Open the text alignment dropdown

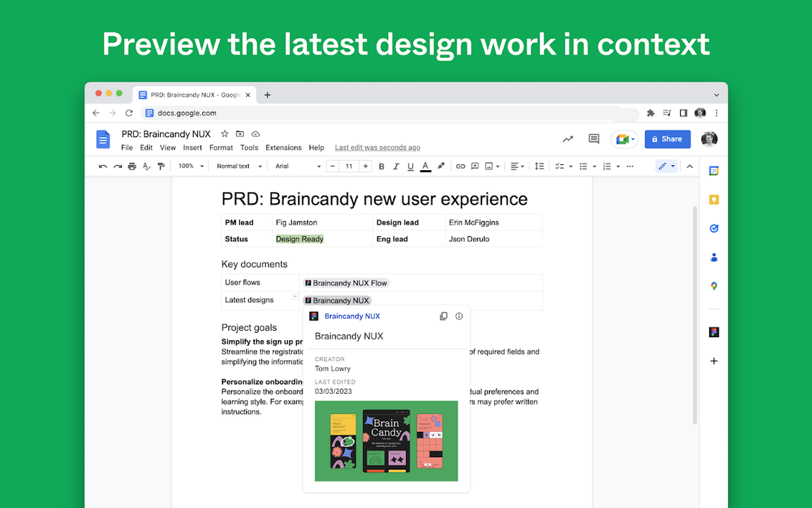(517, 167)
